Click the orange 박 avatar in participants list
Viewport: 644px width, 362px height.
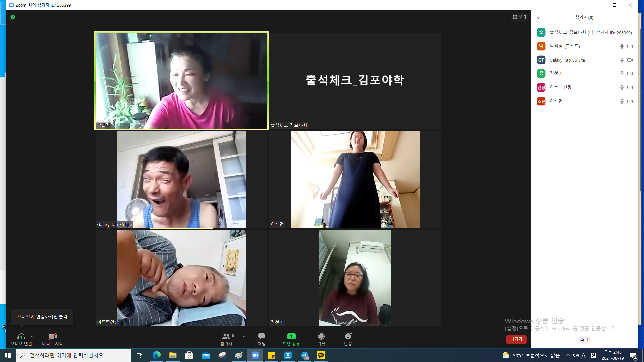click(x=541, y=46)
